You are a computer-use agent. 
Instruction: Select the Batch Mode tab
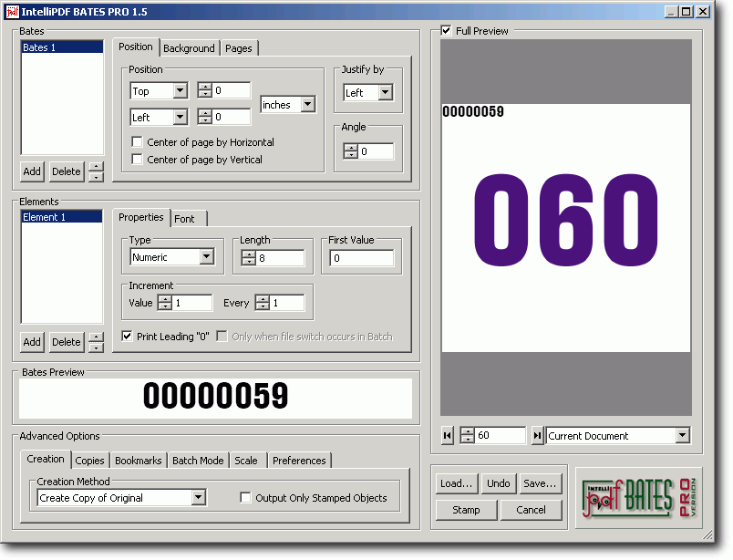click(x=198, y=461)
